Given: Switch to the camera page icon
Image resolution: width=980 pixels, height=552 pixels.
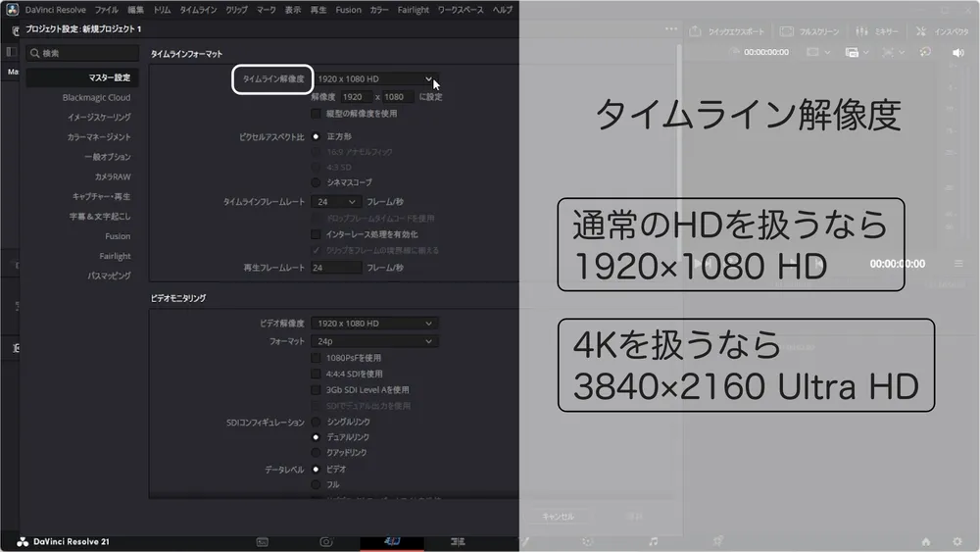Looking at the screenshot, I should 326,542.
